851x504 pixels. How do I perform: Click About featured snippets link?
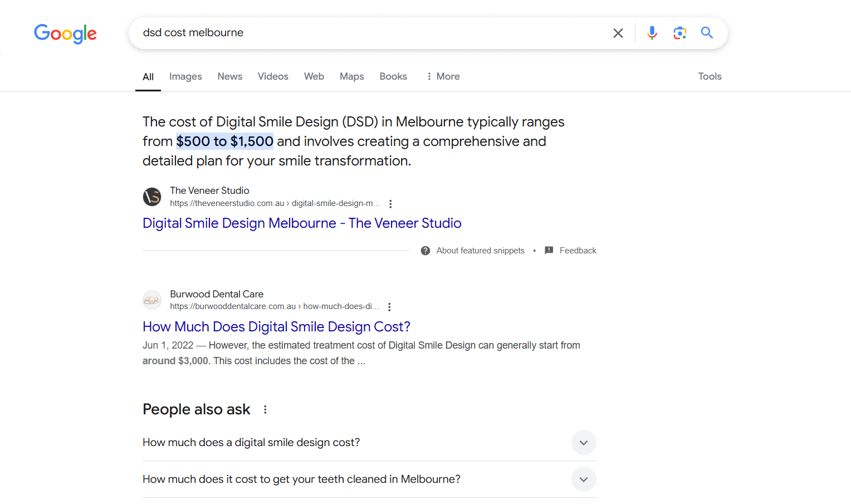coord(480,251)
